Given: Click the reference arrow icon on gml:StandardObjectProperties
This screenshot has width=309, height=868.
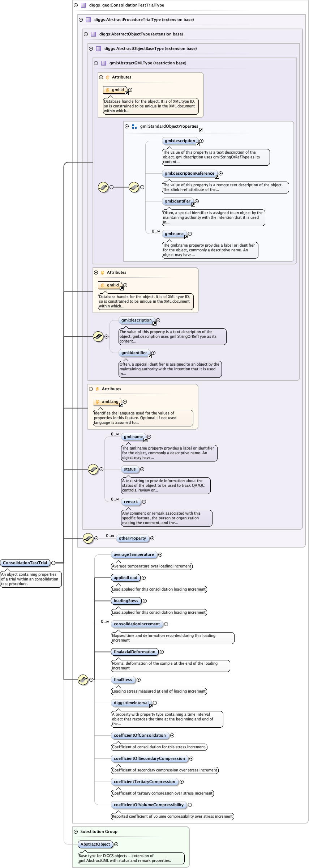Looking at the screenshot, I should [x=201, y=130].
